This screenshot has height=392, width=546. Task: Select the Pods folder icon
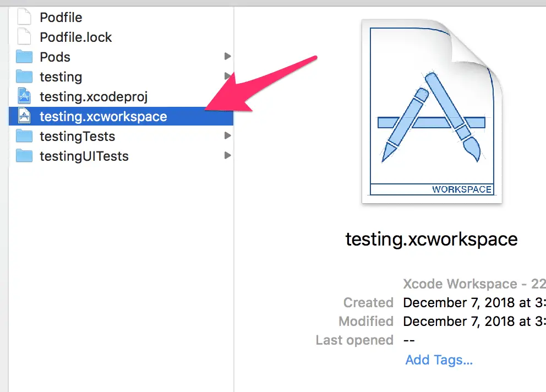24,57
